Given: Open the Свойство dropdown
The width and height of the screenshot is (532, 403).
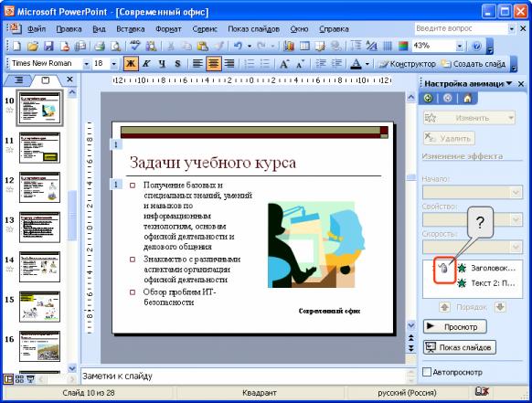Looking at the screenshot, I should click(473, 220).
